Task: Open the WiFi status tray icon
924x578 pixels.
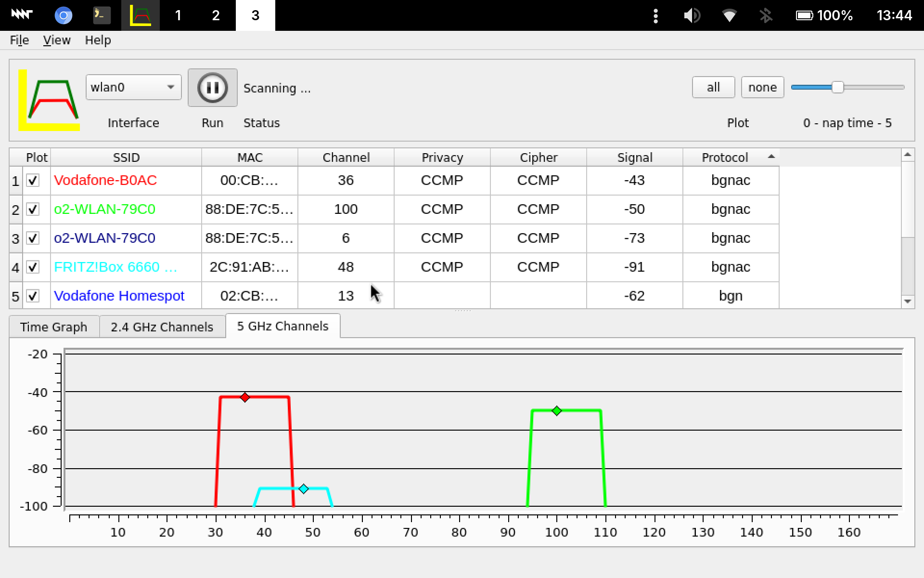Action: point(729,15)
